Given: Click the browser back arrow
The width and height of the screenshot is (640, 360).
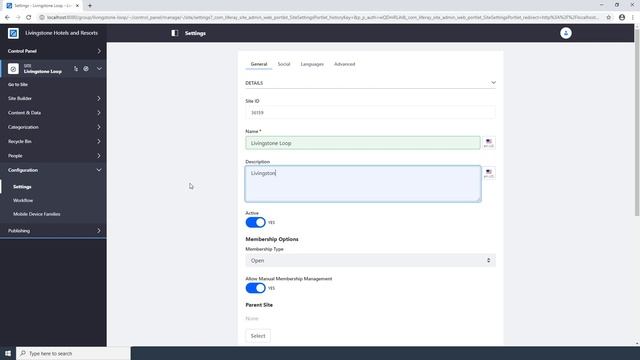Looking at the screenshot, I should click(7, 17).
